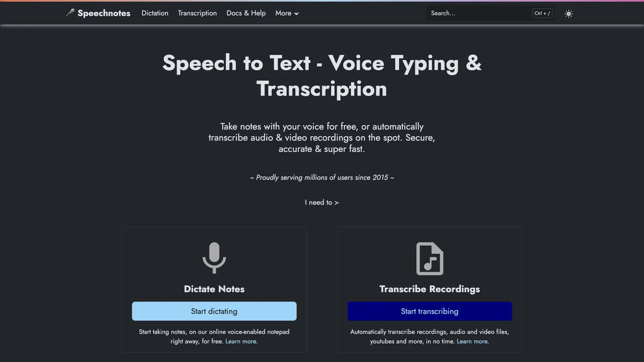Screen dimensions: 644x362
Task: Open Docs & Help from the navigation bar
Action: tap(246, 13)
